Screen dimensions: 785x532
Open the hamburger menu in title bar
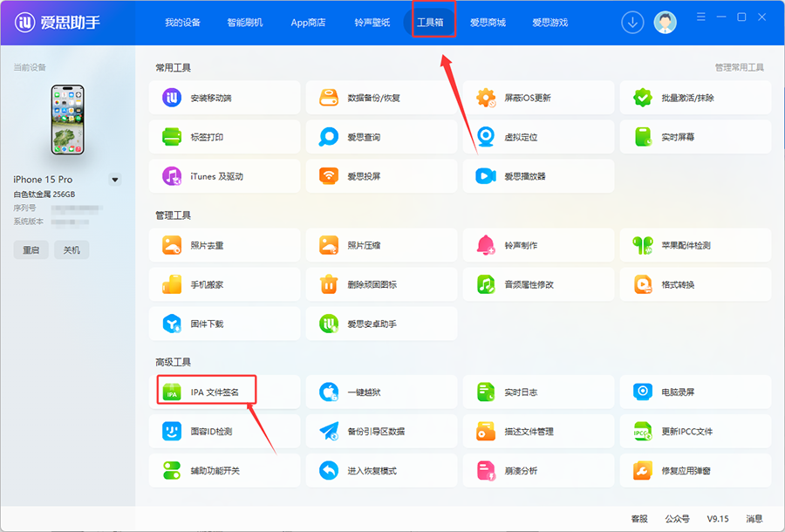[701, 17]
